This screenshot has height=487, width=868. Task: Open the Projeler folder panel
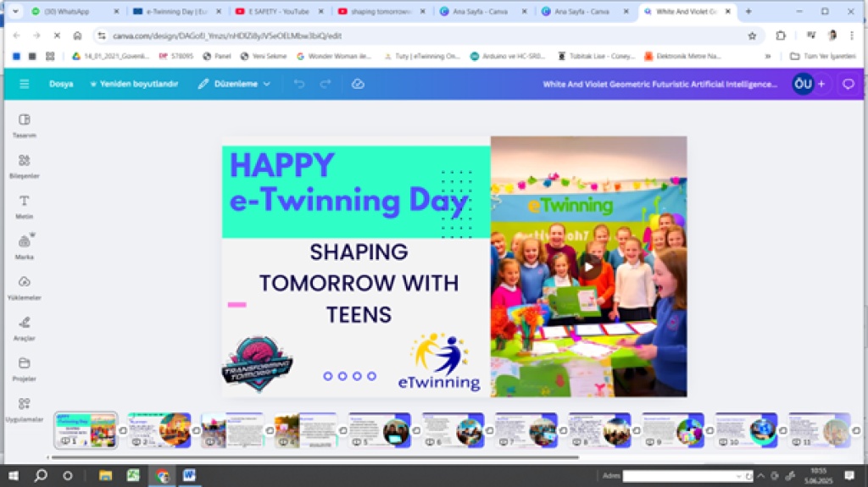(24, 367)
